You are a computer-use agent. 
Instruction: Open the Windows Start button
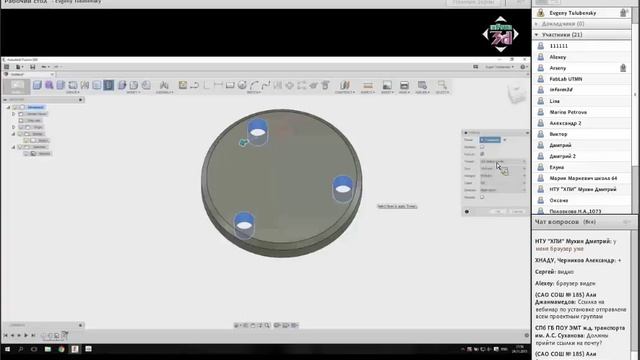tap(7, 349)
